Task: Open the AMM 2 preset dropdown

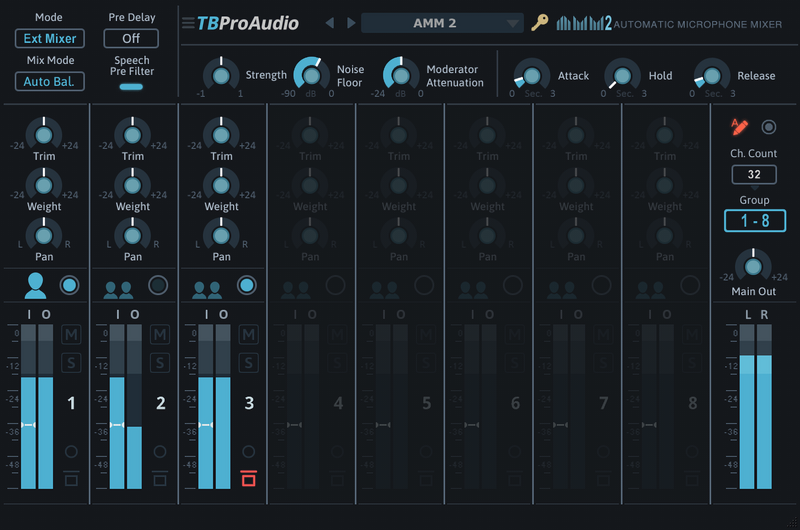Action: point(442,23)
